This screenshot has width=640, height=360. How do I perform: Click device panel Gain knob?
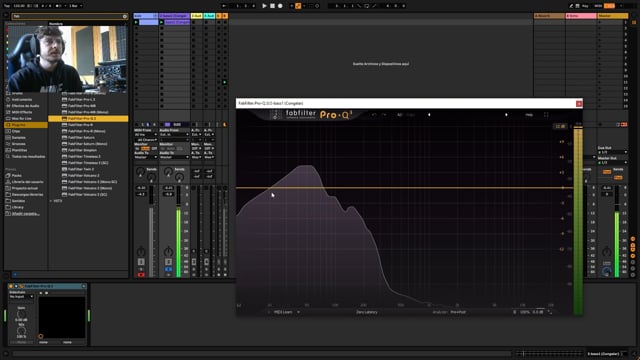click(21, 315)
